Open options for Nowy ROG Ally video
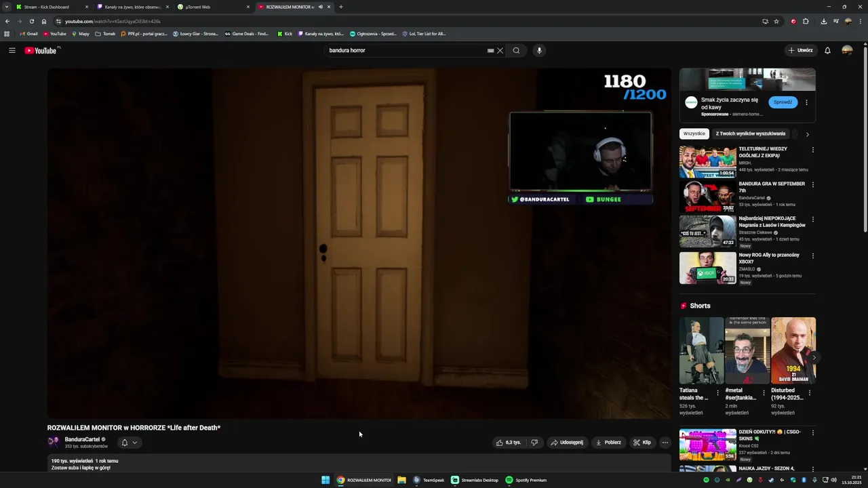This screenshot has width=868, height=488. [x=812, y=256]
